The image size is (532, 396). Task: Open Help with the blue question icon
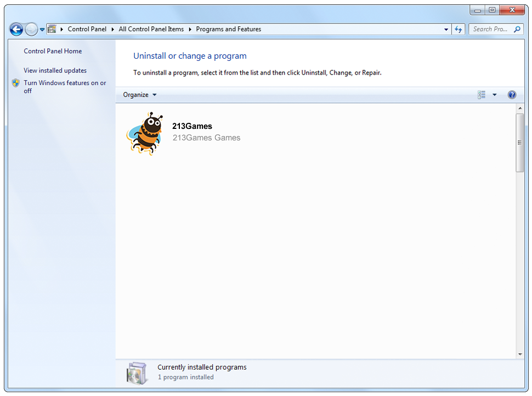click(512, 95)
